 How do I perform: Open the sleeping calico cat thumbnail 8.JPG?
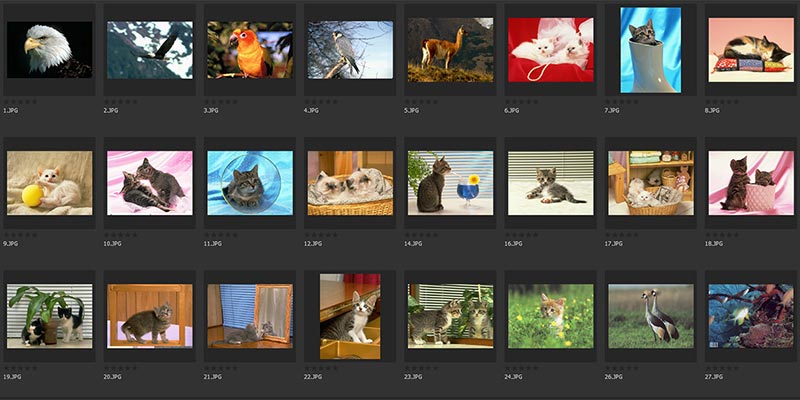pos(751,50)
